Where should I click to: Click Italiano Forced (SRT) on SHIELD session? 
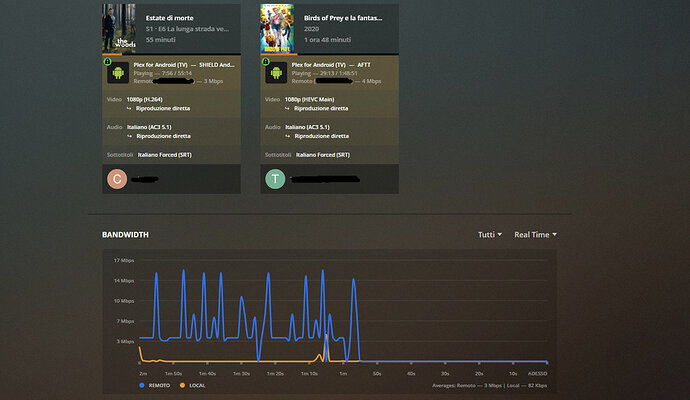pos(165,155)
